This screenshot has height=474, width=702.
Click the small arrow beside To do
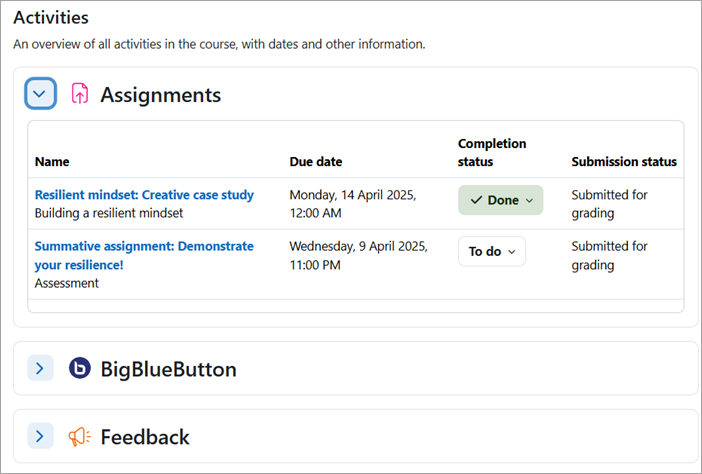(x=512, y=252)
